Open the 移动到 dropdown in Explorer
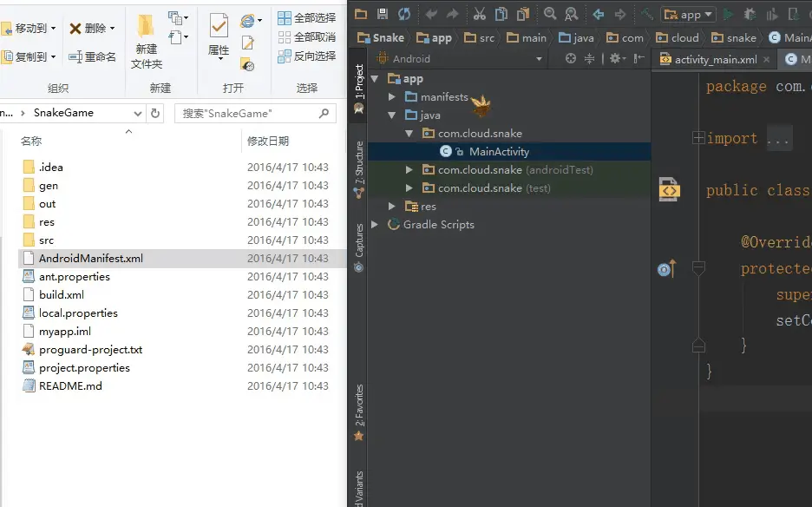This screenshot has width=812, height=507. coord(53,28)
